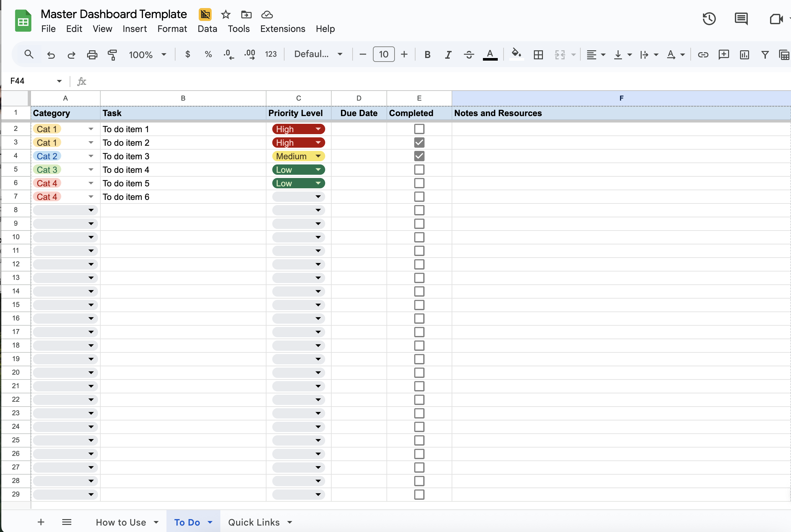Click the insert chart icon

pyautogui.click(x=744, y=54)
